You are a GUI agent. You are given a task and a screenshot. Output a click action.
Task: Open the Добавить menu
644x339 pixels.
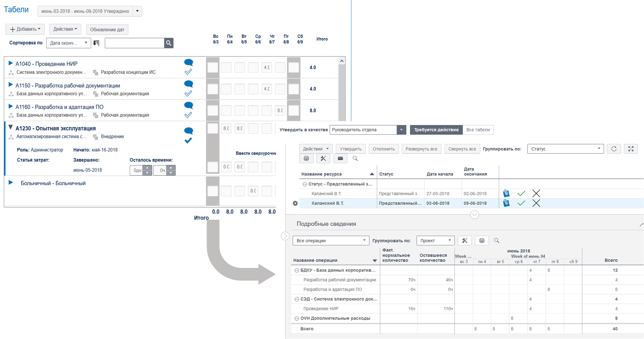coord(25,29)
